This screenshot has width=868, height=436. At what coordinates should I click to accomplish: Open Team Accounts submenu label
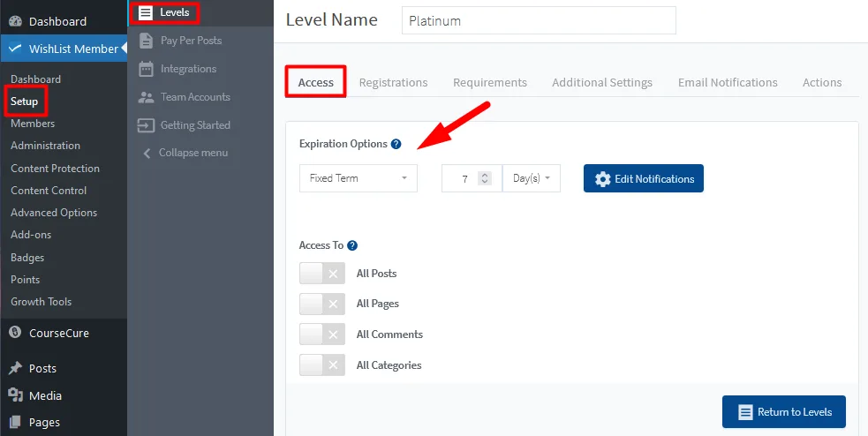pos(195,97)
